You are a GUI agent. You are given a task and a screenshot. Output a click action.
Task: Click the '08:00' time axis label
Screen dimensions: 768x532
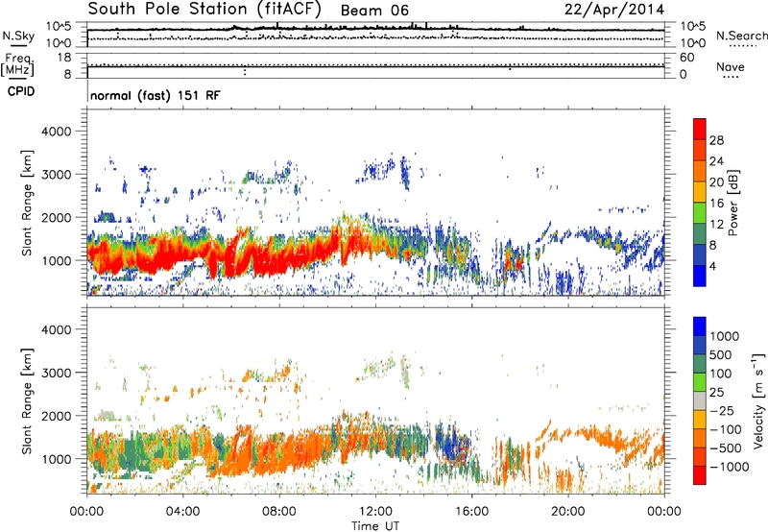pos(278,512)
